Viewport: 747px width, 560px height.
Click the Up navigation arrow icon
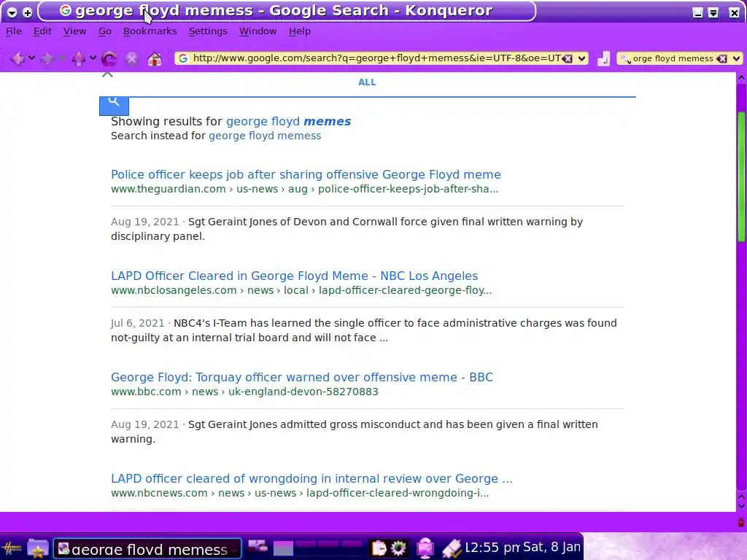coord(79,58)
